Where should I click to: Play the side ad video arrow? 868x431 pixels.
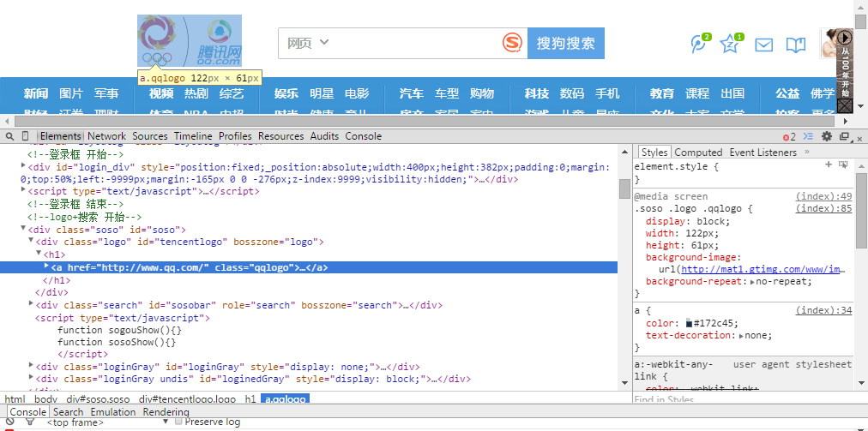(844, 37)
